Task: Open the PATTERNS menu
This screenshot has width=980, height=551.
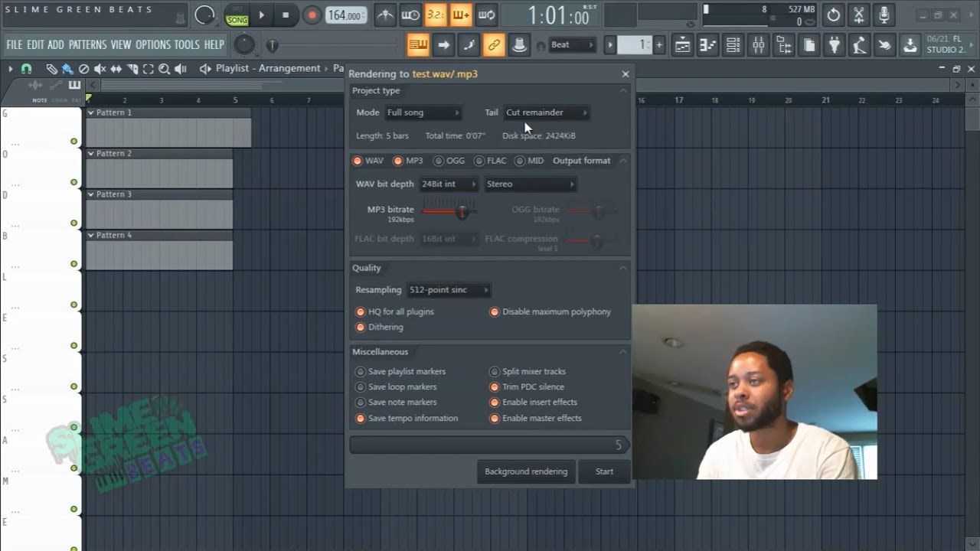Action: click(x=87, y=45)
